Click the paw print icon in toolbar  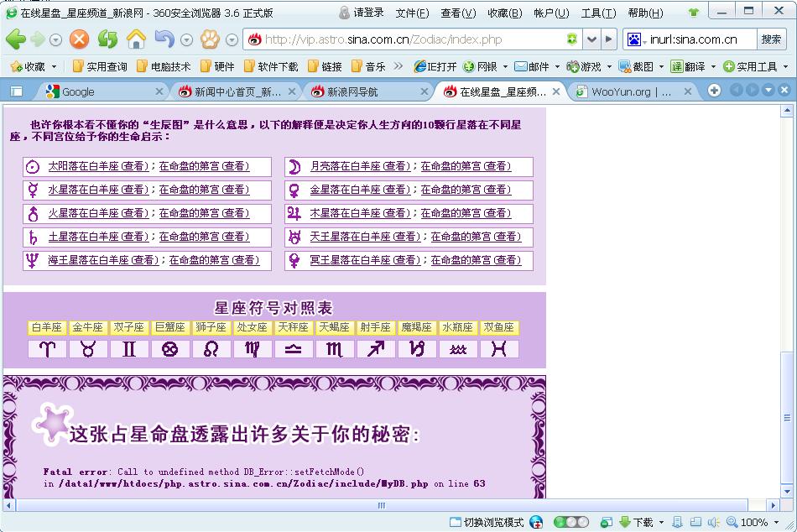210,39
